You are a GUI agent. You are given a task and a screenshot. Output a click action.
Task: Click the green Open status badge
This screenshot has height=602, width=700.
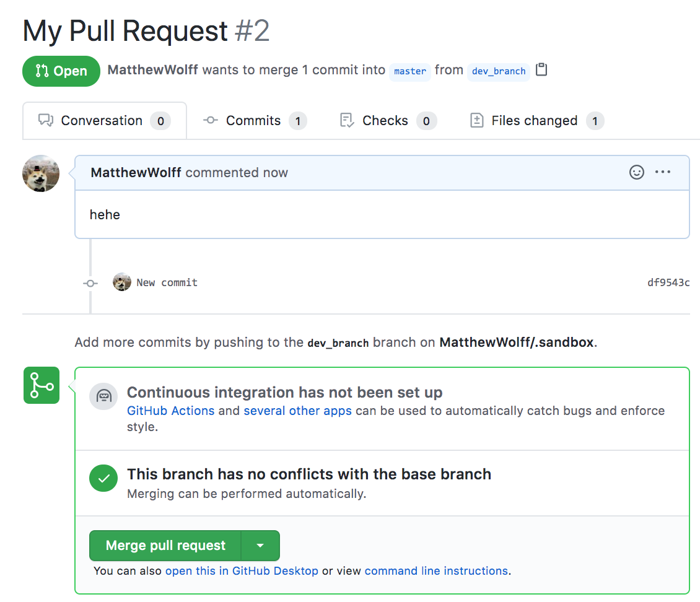point(61,71)
